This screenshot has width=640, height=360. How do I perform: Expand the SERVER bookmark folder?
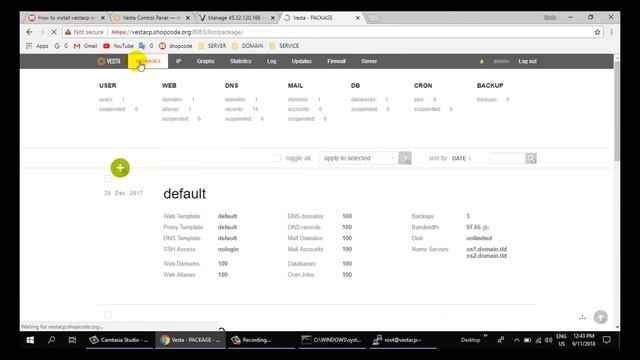click(212, 46)
